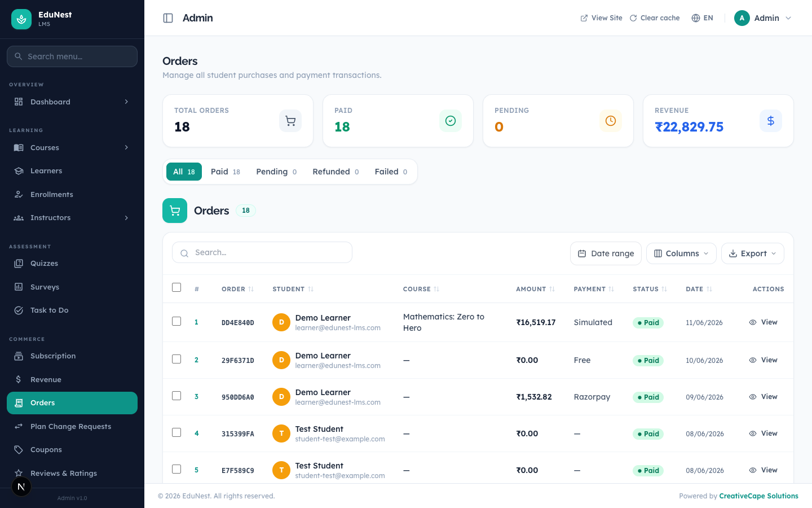Open the CreativeCape Solutions link
Image resolution: width=812 pixels, height=508 pixels.
tap(758, 496)
